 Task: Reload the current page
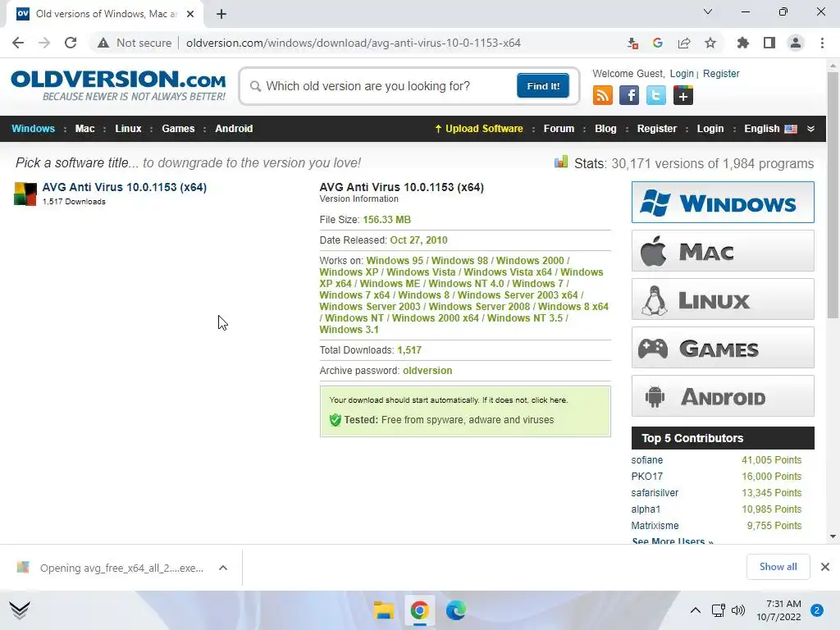point(71,43)
